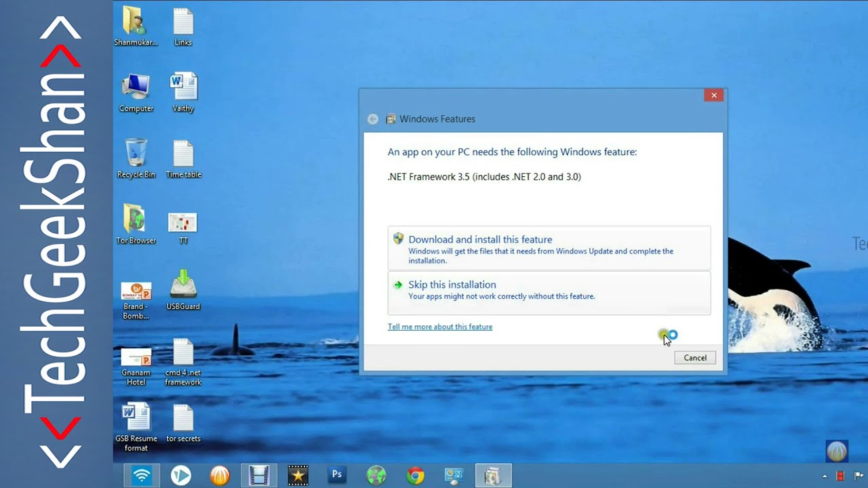Click the shield icon beside Download and install
The image size is (868, 488).
click(x=398, y=239)
